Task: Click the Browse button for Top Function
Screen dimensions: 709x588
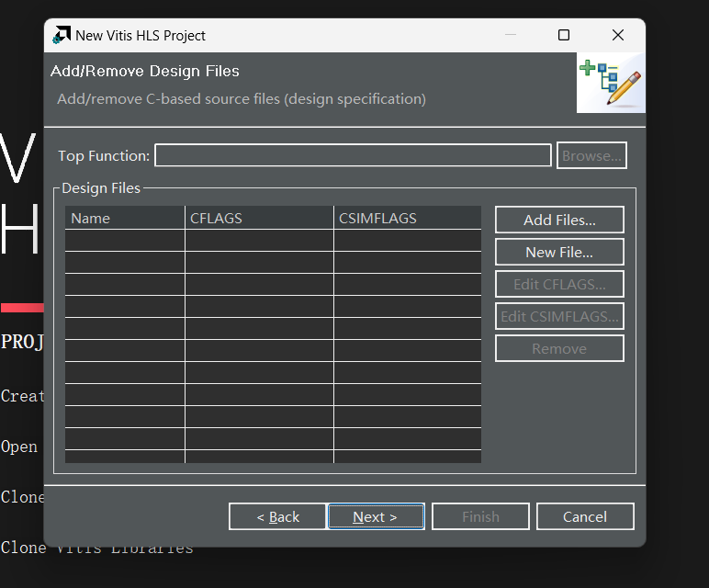Action: click(x=591, y=155)
